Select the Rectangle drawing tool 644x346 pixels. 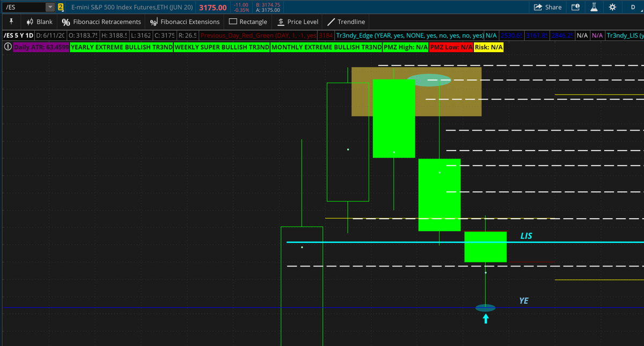(248, 21)
